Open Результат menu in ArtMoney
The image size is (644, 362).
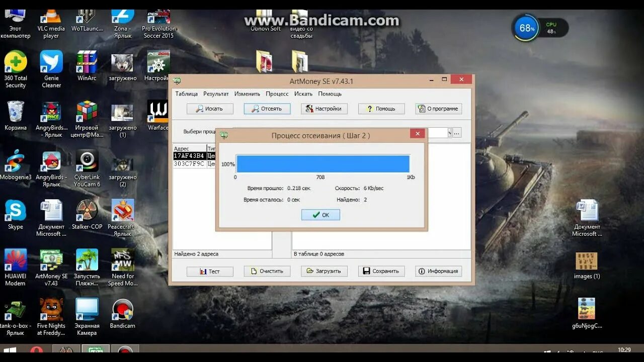pyautogui.click(x=216, y=94)
